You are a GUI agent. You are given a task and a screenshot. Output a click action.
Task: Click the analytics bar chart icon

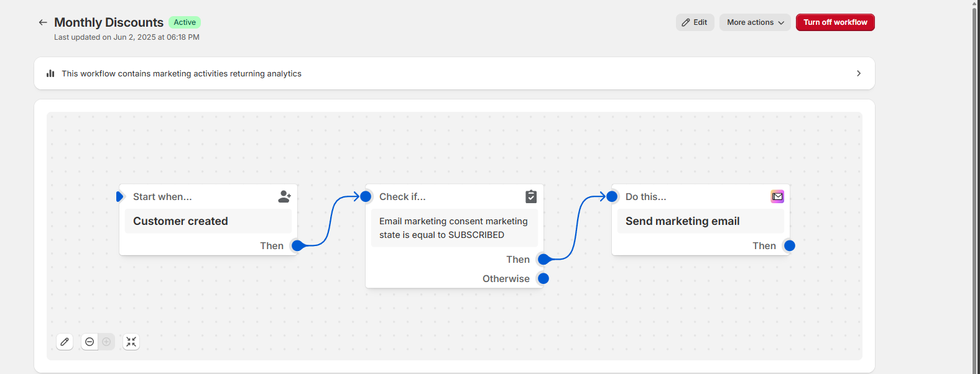[50, 73]
